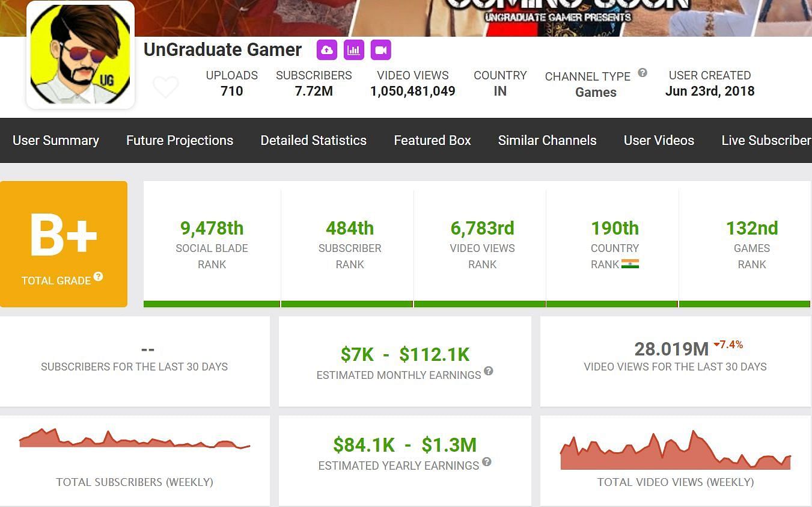Click the 1,050,481,049 video views count

413,91
